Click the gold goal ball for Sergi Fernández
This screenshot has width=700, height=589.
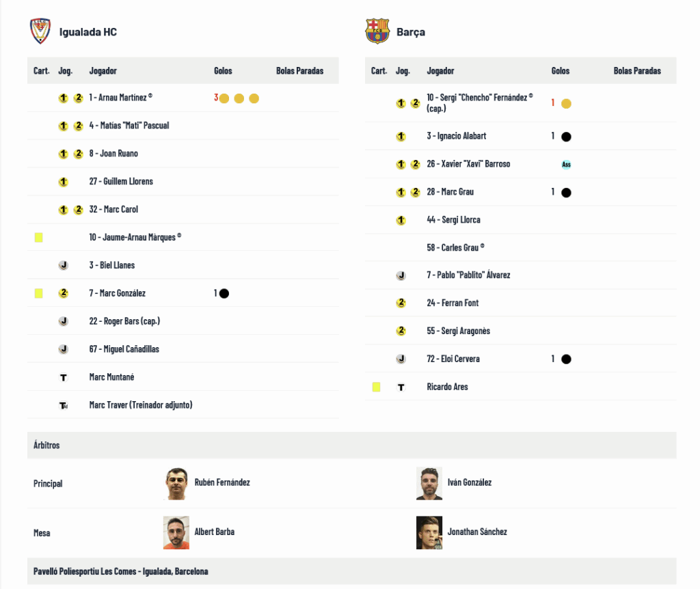coord(566,104)
